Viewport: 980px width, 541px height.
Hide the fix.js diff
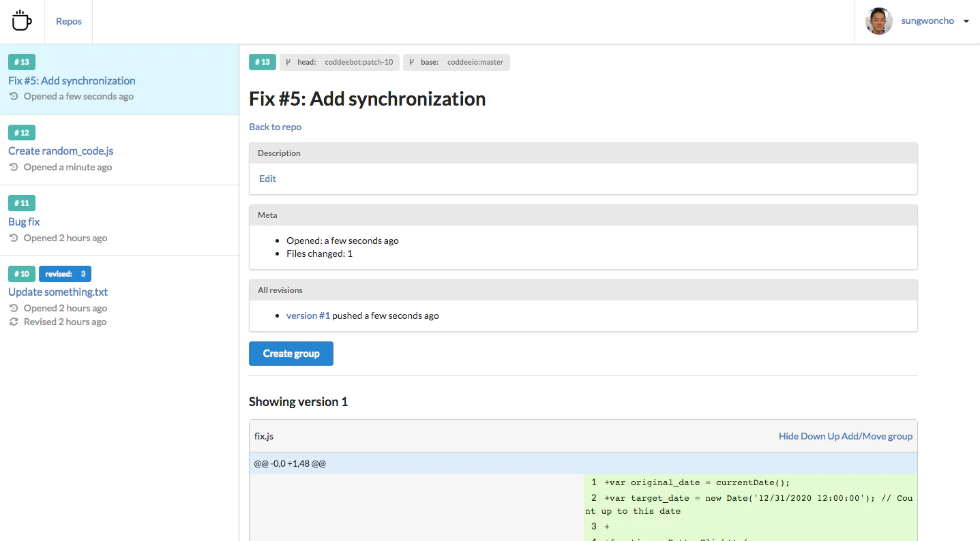pos(788,436)
